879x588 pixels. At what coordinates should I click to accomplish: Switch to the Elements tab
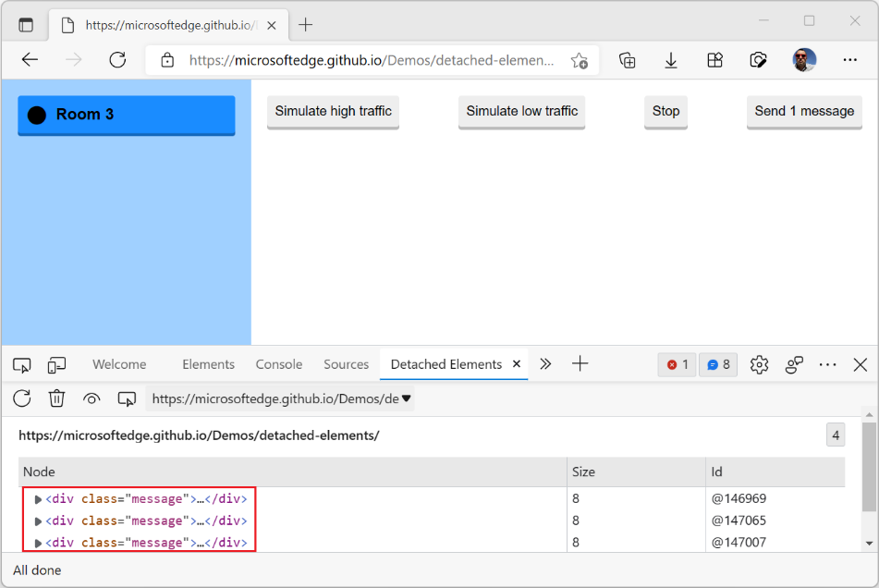tap(208, 364)
